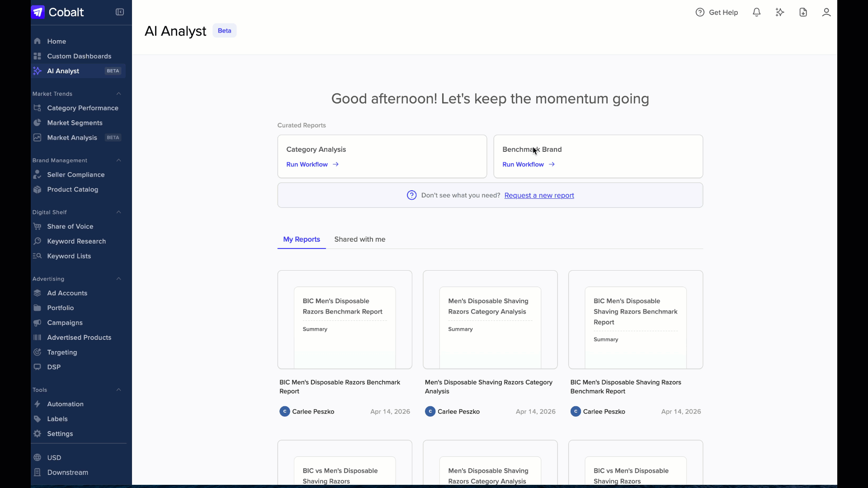
Task: Open BIC Men's Disposable Razors Benchmark Report thumbnail
Action: [x=345, y=319]
